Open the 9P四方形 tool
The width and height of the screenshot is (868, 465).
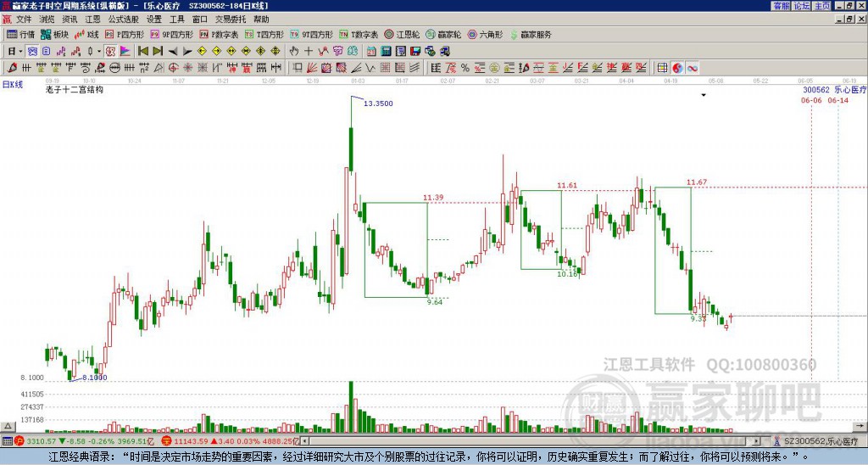pyautogui.click(x=171, y=34)
